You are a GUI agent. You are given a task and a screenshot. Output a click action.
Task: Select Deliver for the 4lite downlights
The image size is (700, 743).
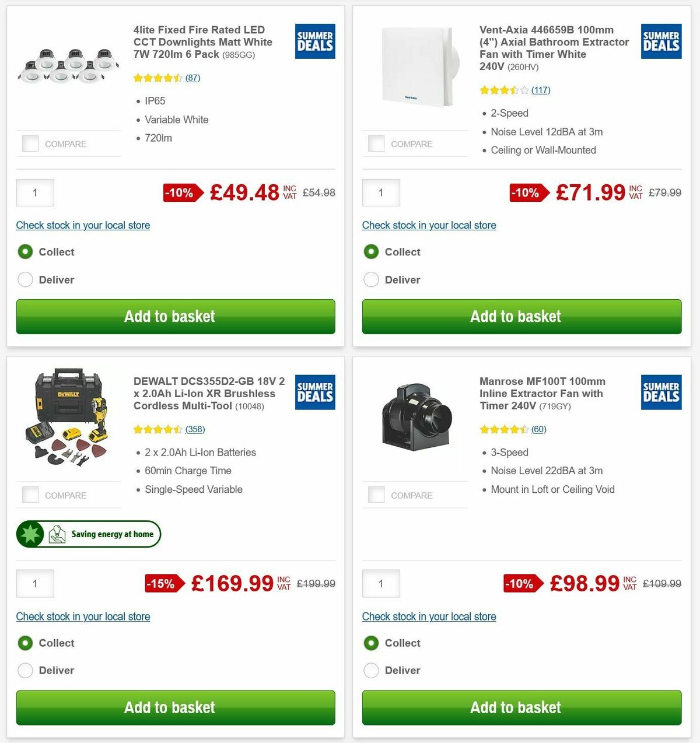point(25,279)
